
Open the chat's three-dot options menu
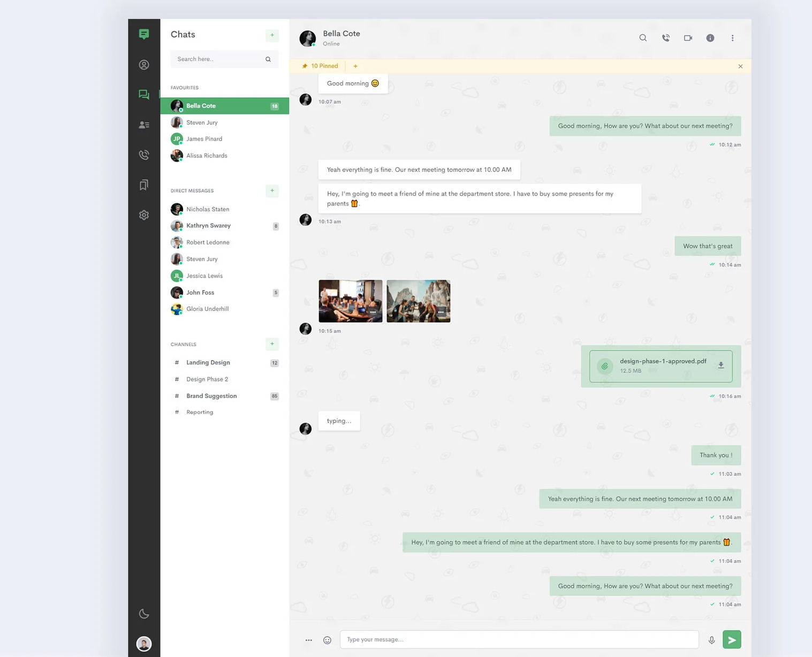click(x=732, y=38)
